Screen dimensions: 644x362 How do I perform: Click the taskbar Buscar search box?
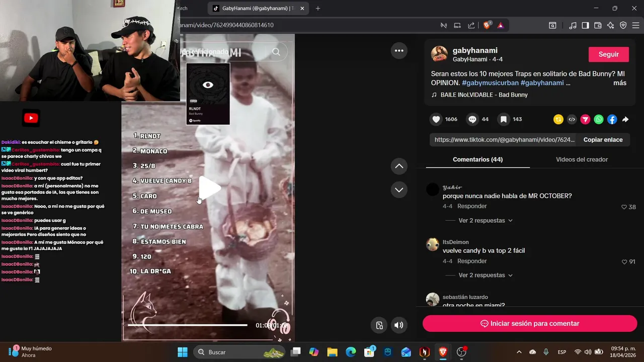point(239,352)
